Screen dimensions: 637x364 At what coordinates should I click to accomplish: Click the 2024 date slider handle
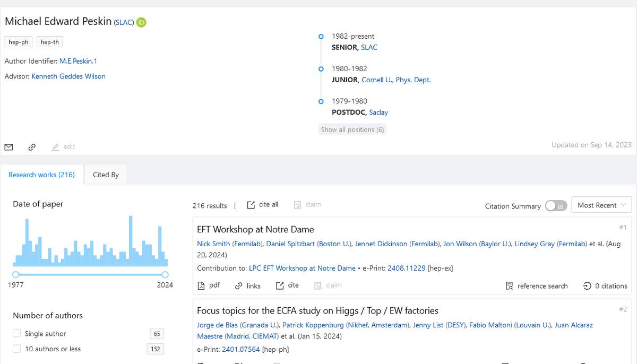(165, 274)
